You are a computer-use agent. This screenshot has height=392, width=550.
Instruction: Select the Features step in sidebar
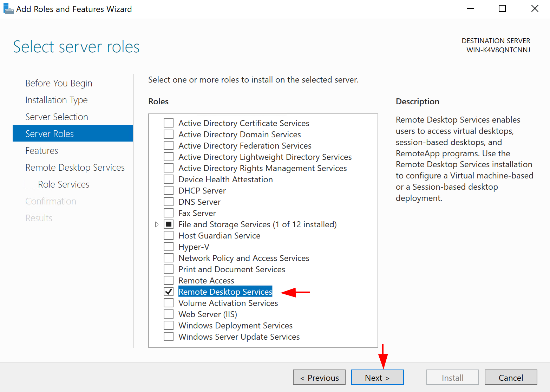[41, 150]
